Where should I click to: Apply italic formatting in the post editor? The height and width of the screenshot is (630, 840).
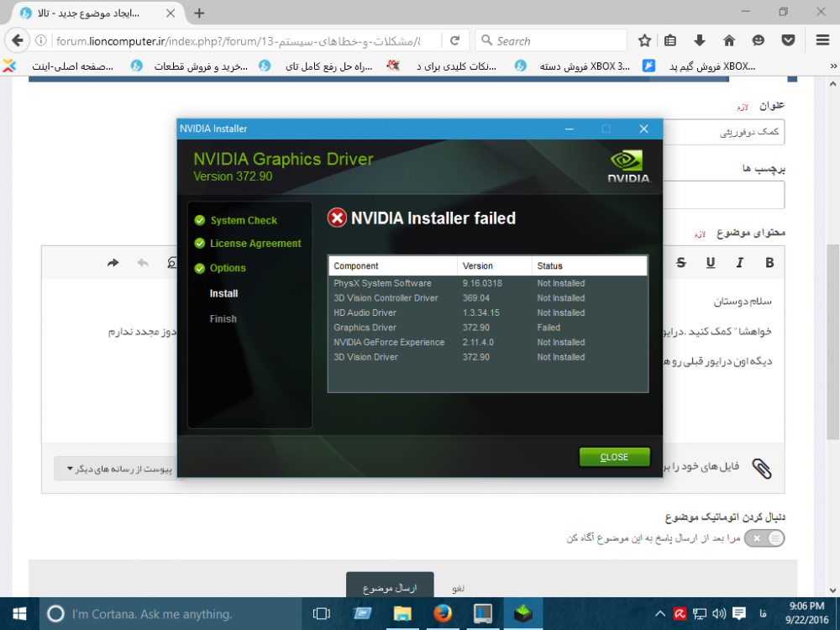pos(739,263)
